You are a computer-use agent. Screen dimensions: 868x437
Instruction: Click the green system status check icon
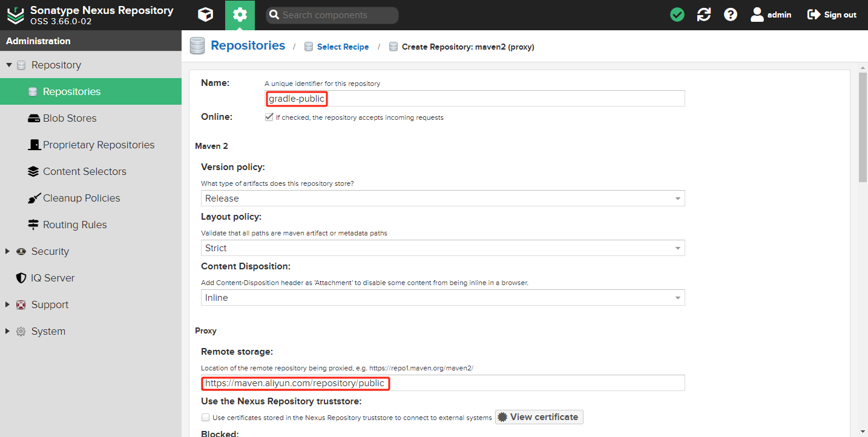click(x=677, y=15)
